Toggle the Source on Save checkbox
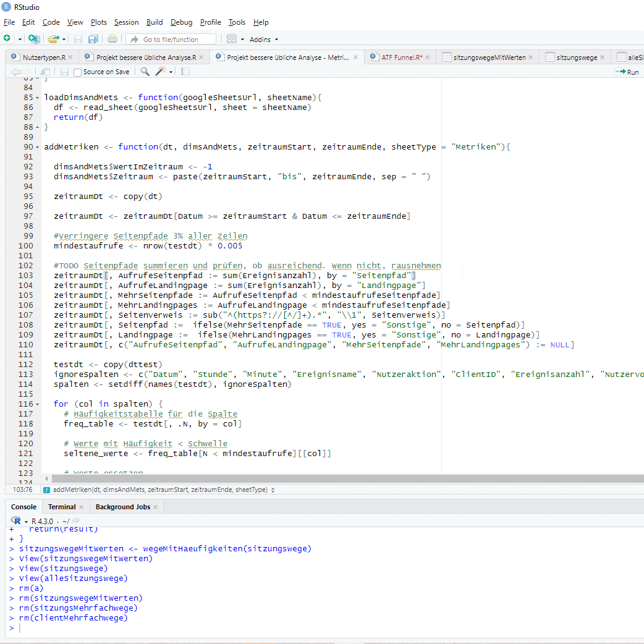Viewport: 644px width, 644px height. (x=78, y=72)
